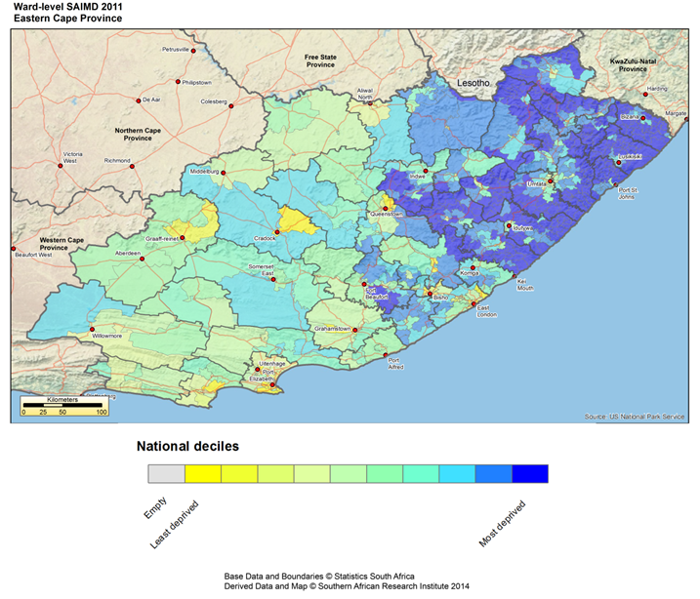The width and height of the screenshot is (700, 599).
Task: Click the National deciles legend heading
Action: (x=186, y=447)
